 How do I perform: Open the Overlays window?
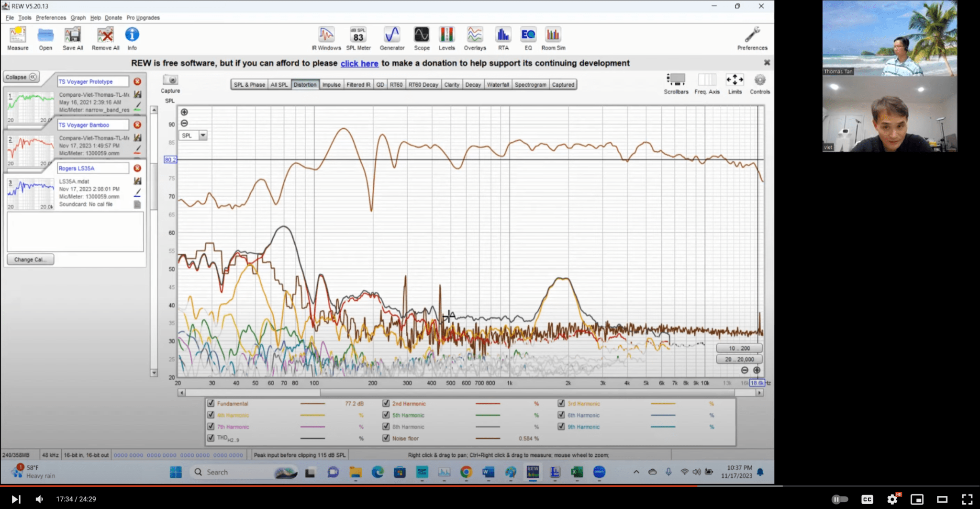tap(475, 38)
